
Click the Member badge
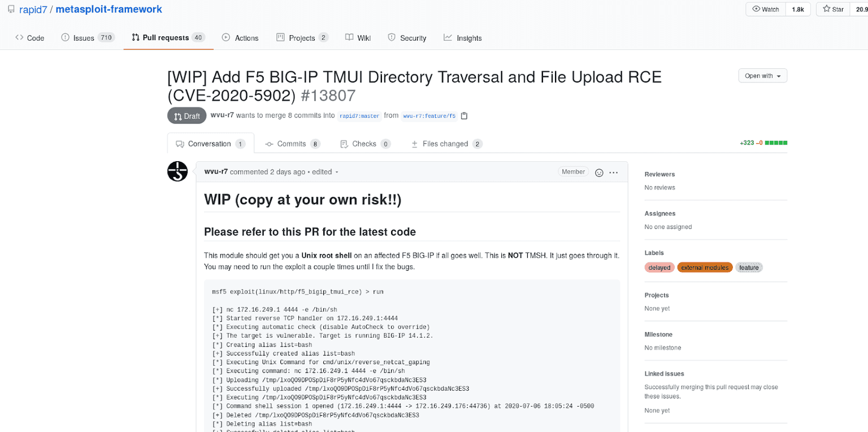point(574,172)
